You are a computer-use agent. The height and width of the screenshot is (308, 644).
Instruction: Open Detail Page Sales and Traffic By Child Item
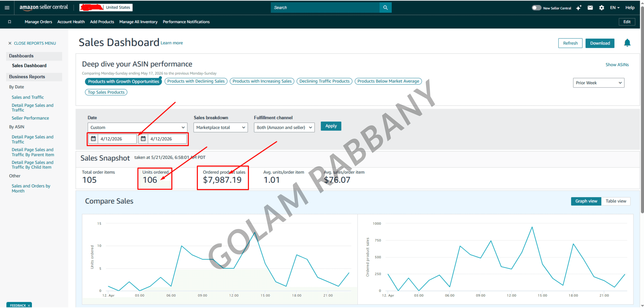(x=33, y=165)
